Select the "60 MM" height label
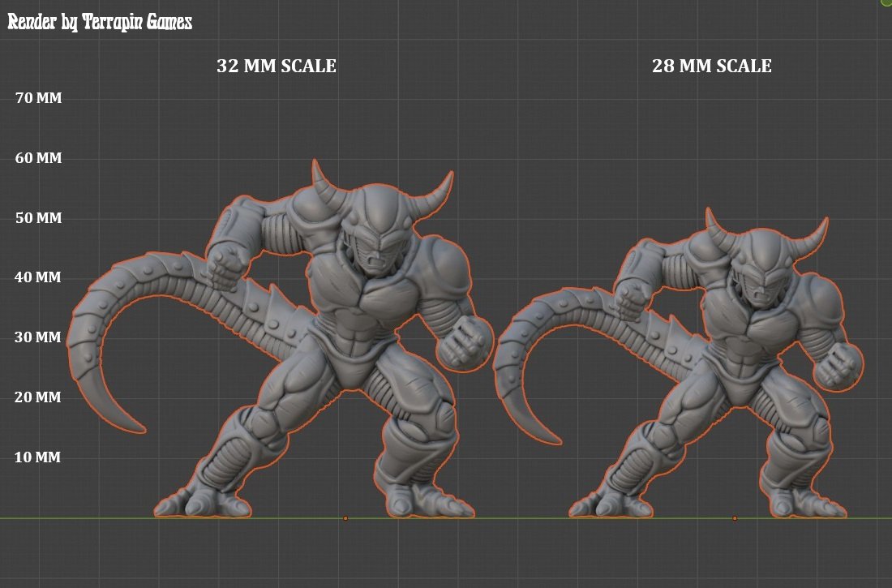The width and height of the screenshot is (892, 588). [x=39, y=157]
